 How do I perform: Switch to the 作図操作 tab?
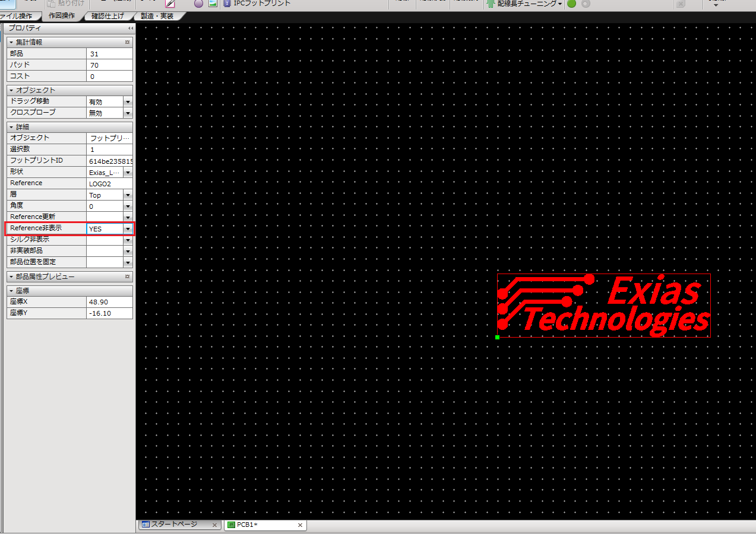62,16
